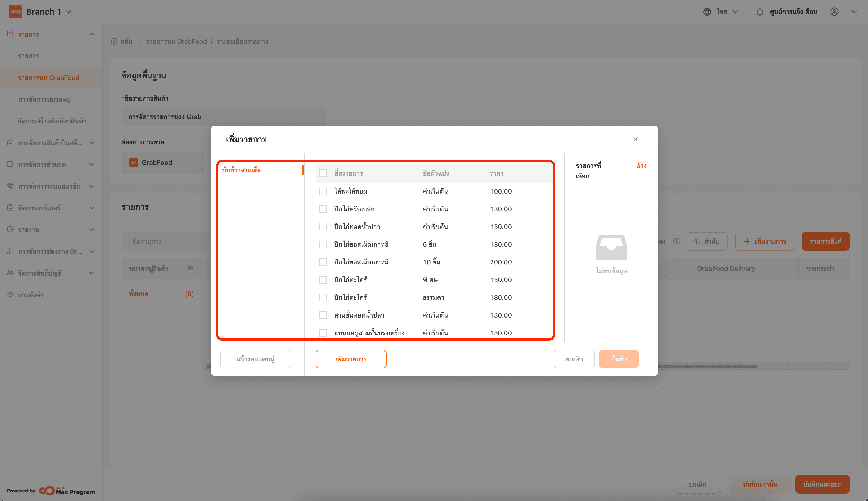The width and height of the screenshot is (868, 501).
Task: Click the info icon next to ลำดับ
Action: coord(676,241)
